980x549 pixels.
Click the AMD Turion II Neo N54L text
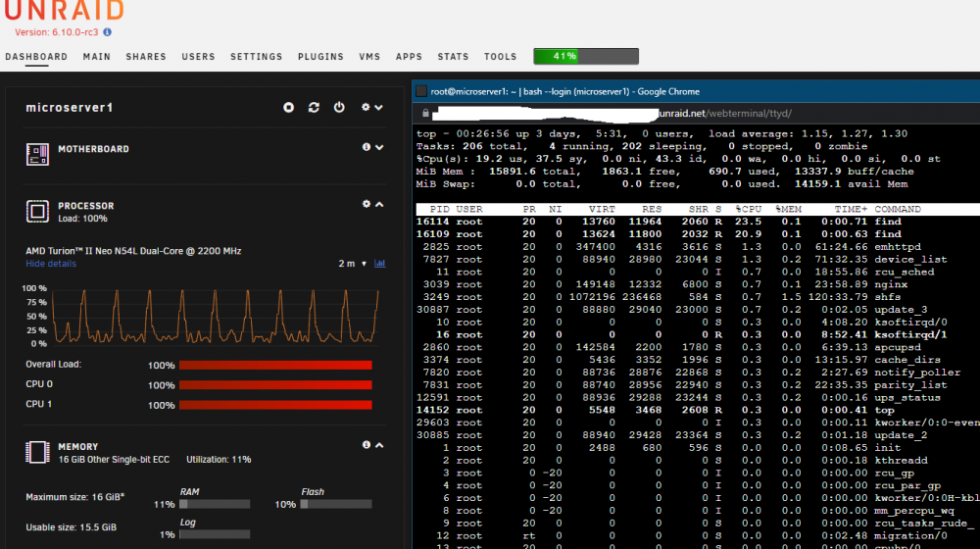[133, 251]
